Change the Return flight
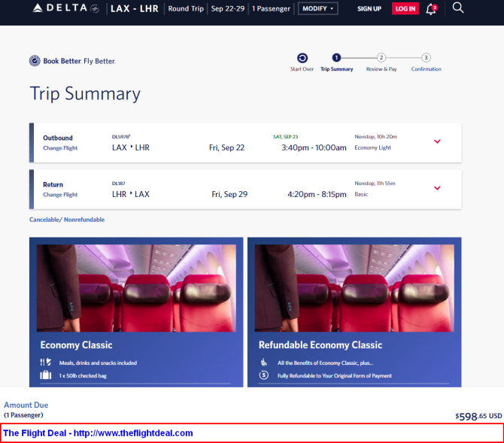The height and width of the screenshot is (443, 504). (60, 195)
